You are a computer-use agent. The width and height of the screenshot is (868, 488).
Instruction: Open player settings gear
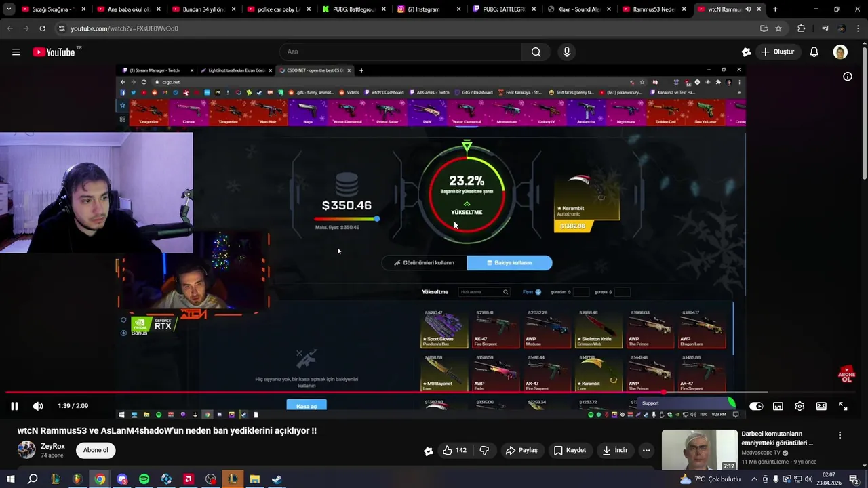800,406
